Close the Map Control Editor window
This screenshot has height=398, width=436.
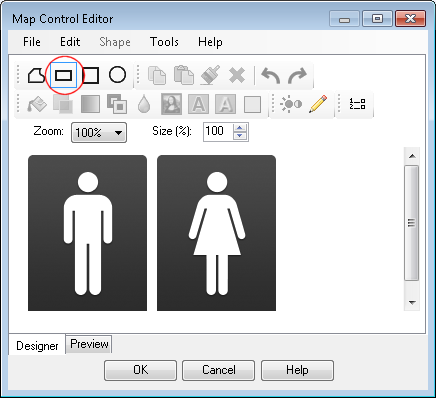pos(410,18)
